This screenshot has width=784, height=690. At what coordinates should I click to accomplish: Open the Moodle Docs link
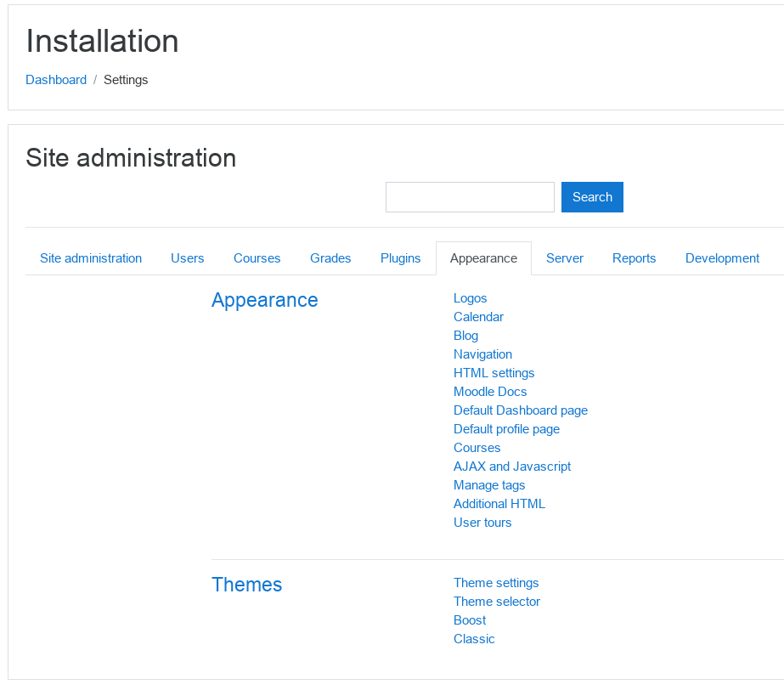490,392
